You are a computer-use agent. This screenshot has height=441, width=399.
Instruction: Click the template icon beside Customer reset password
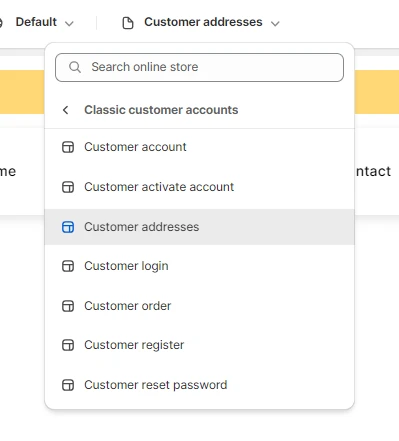[68, 385]
